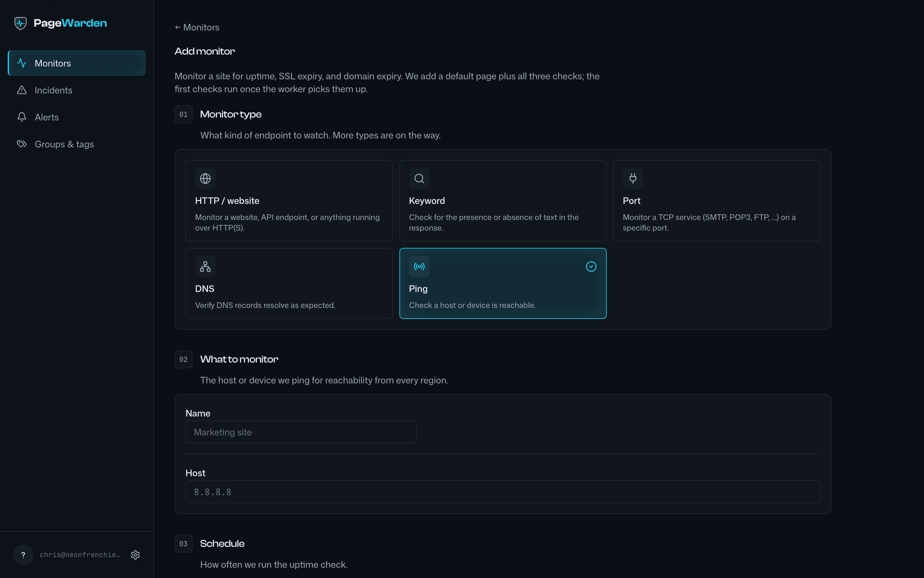Open the Monitors sidebar section
Screen dimensions: 924x578
(77, 63)
